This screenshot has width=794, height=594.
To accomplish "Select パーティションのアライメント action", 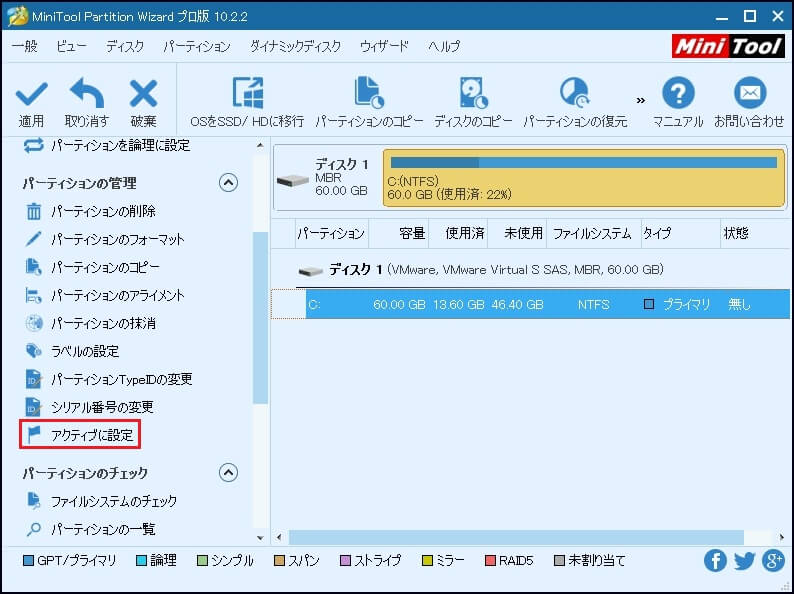I will (x=105, y=295).
